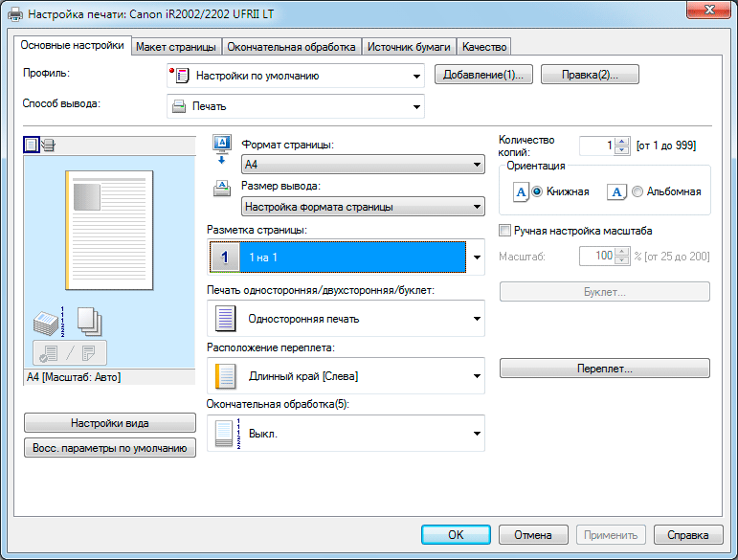This screenshot has width=738, height=560.
Task: Click the 'А4 [Масштаб: Авто]' status text
Action: [74, 377]
